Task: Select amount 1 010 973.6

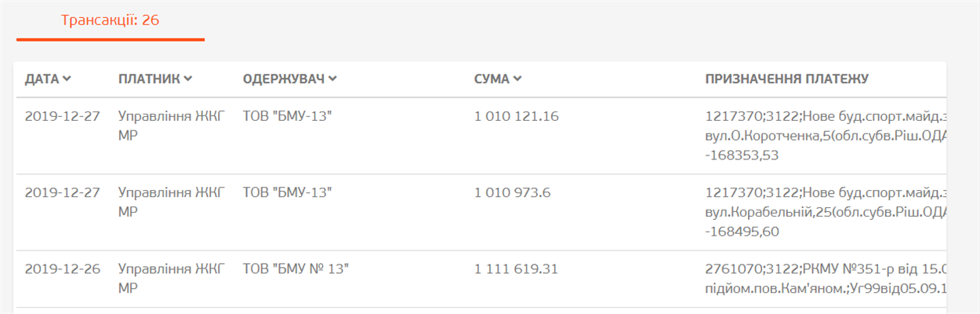Action: (513, 192)
